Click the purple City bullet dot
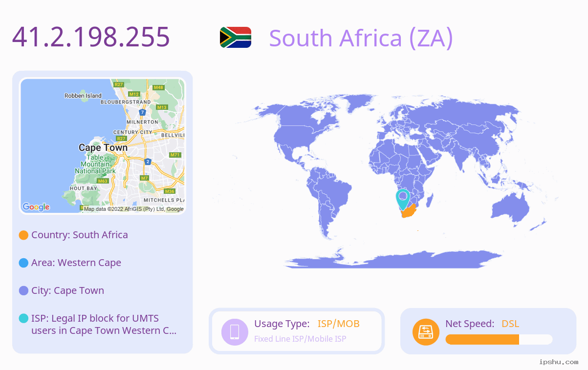 [x=23, y=290]
